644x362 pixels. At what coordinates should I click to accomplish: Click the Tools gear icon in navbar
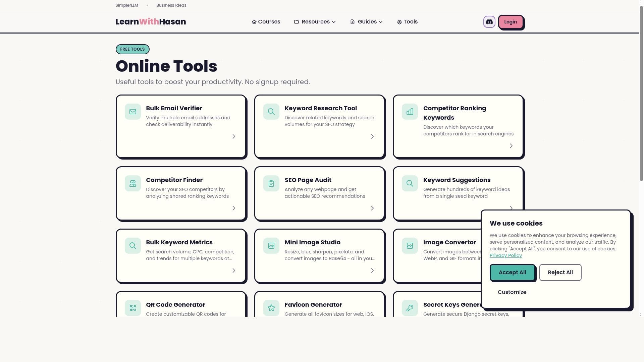(x=399, y=22)
